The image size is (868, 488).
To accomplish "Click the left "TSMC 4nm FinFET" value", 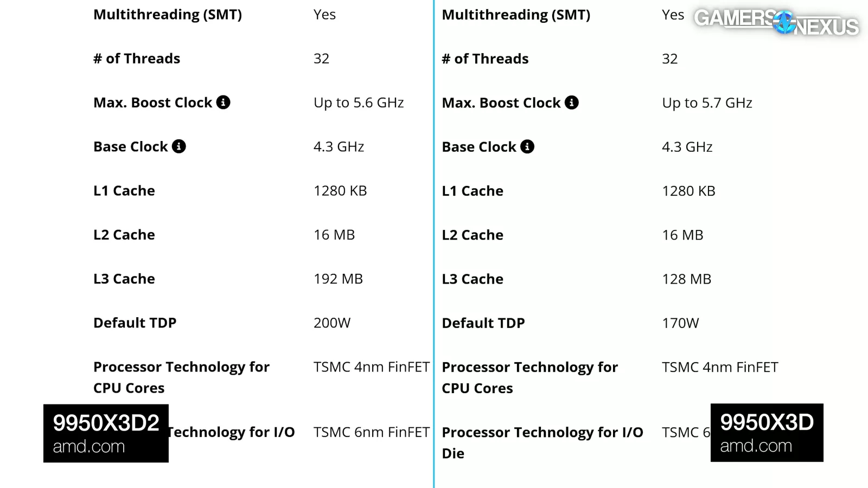I will pyautogui.click(x=371, y=367).
